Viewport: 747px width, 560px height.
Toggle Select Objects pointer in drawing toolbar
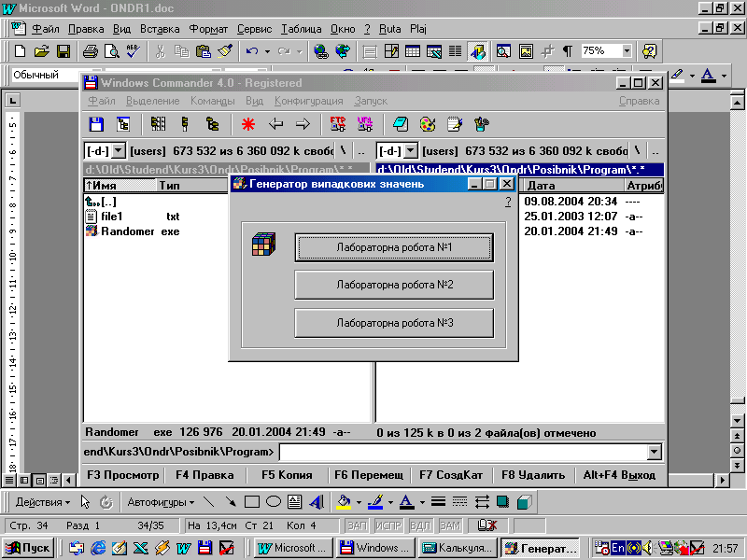point(85,502)
